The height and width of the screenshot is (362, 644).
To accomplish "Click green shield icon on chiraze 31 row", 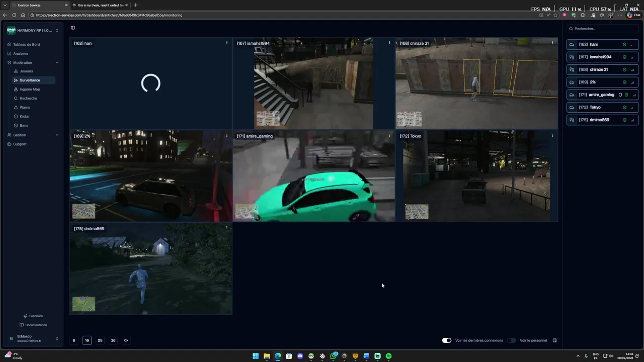I will pos(625,69).
